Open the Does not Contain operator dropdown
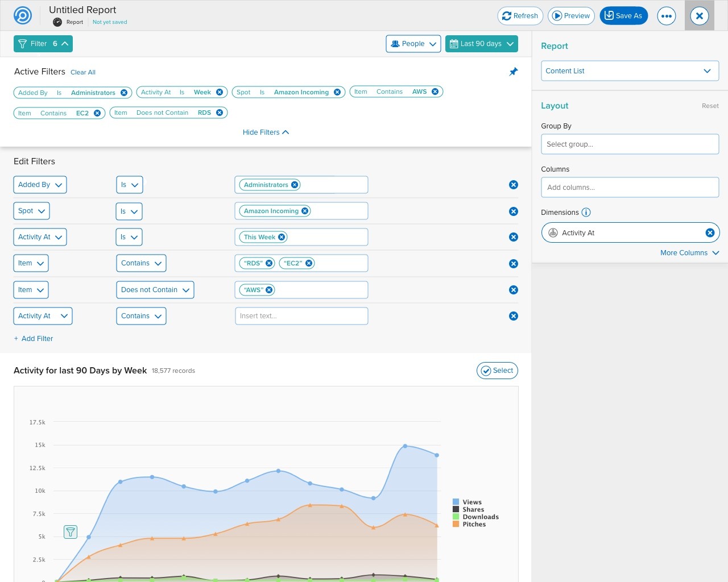Screen dimensions: 728x582 pos(155,290)
